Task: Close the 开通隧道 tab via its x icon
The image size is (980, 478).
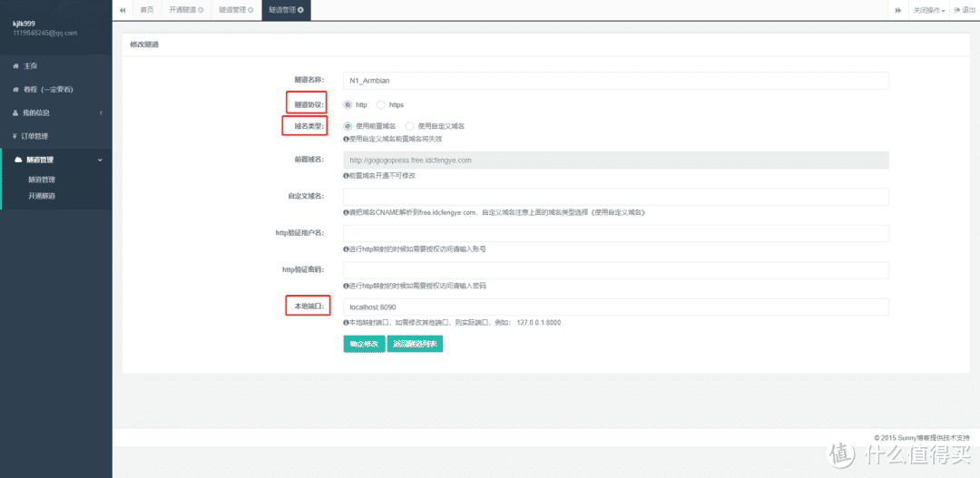Action: click(x=201, y=10)
